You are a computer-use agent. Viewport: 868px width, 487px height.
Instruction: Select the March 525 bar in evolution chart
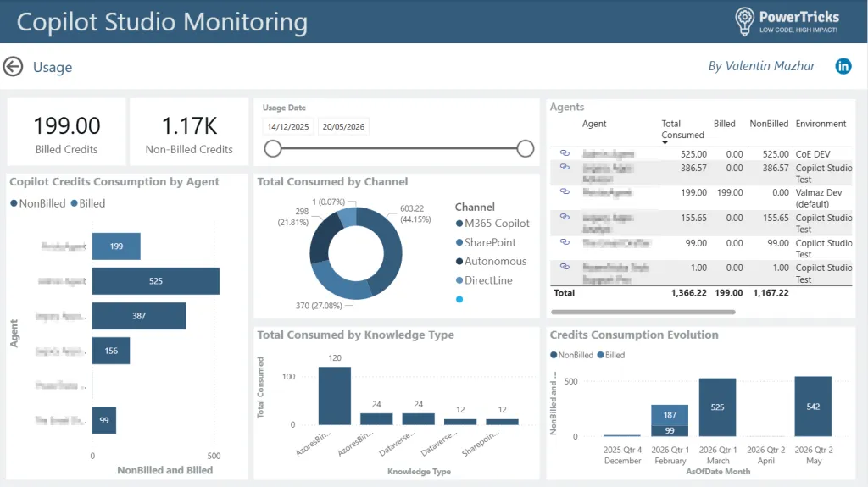(717, 407)
